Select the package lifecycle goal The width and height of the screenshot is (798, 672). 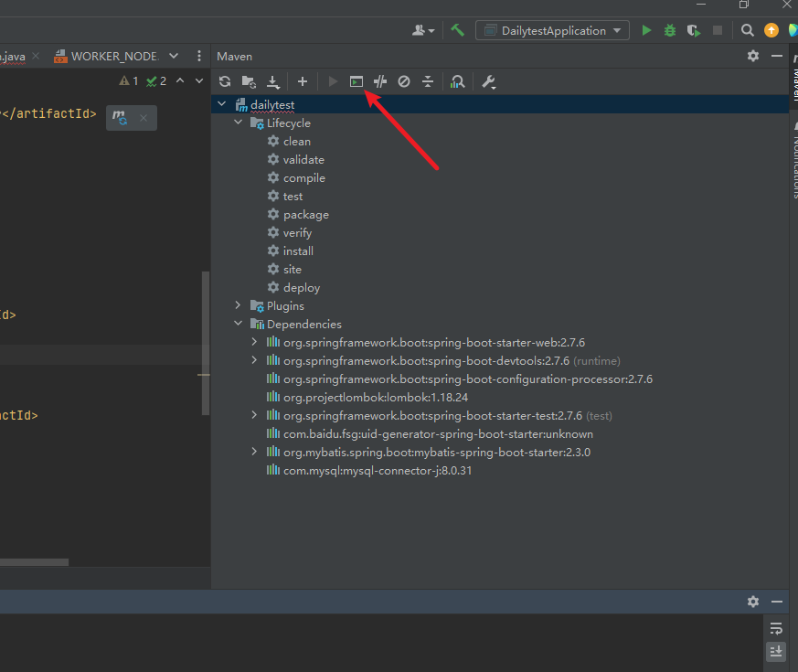point(305,214)
